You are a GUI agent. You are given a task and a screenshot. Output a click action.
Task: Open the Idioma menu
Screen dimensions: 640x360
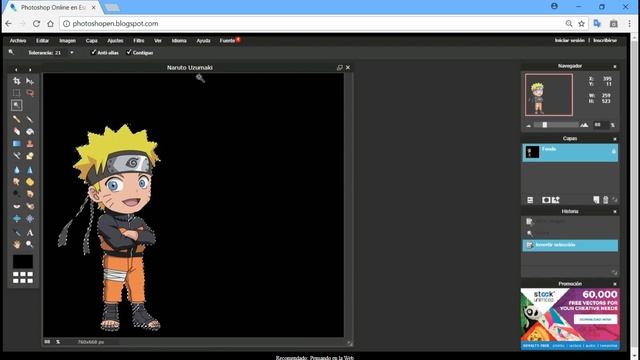[x=179, y=40]
